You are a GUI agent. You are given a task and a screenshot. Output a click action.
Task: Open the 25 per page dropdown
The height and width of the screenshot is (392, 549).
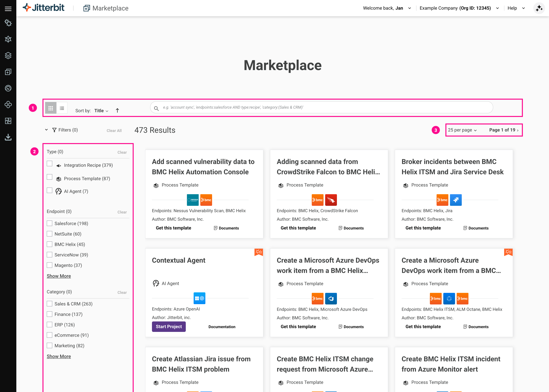click(462, 130)
